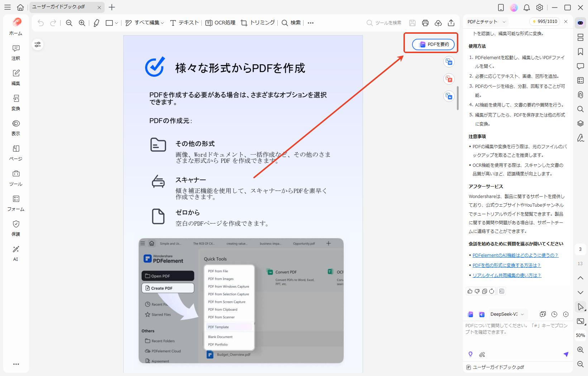This screenshot has width=588, height=376.
Task: Toggle the lightbulb prompt suggestion
Action: click(470, 354)
